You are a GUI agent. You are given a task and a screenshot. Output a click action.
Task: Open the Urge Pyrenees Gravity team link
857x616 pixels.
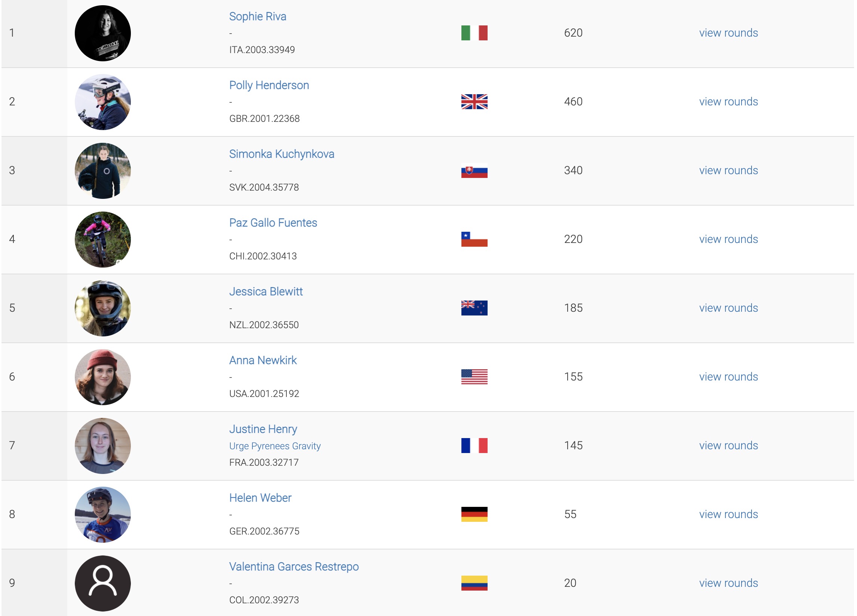275,446
